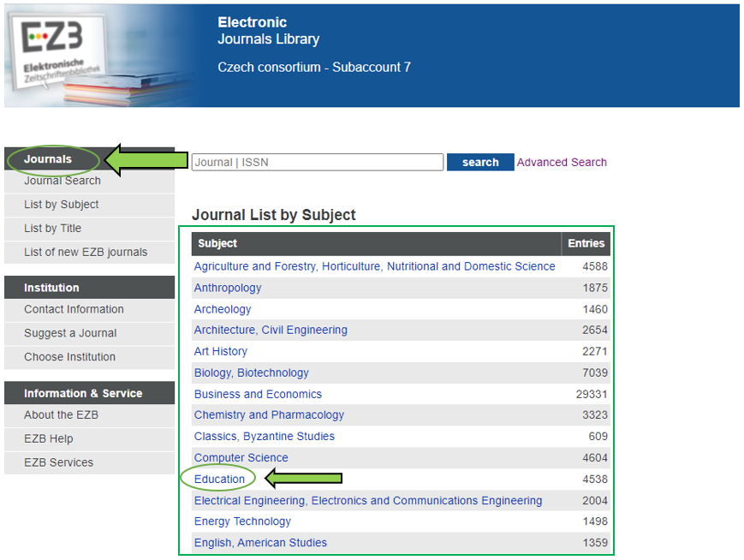
Task: Open Advanced Search
Action: (562, 163)
